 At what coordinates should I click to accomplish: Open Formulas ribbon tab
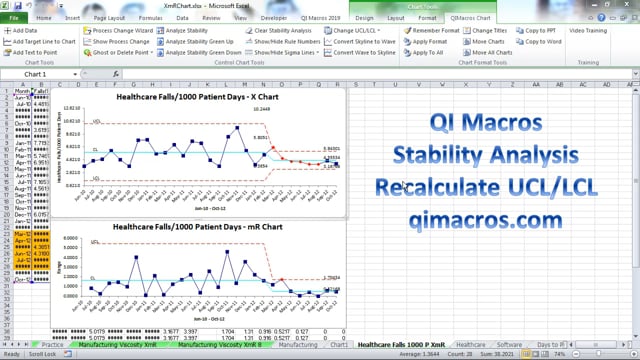coord(151,18)
